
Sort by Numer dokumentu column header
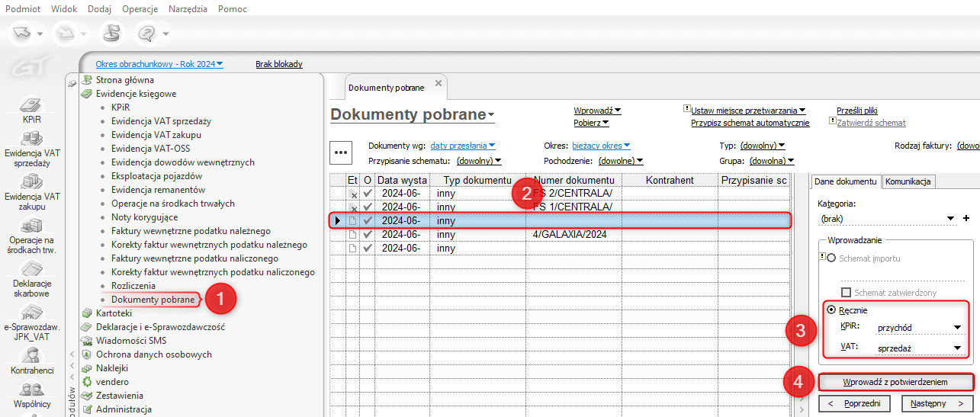click(x=574, y=180)
